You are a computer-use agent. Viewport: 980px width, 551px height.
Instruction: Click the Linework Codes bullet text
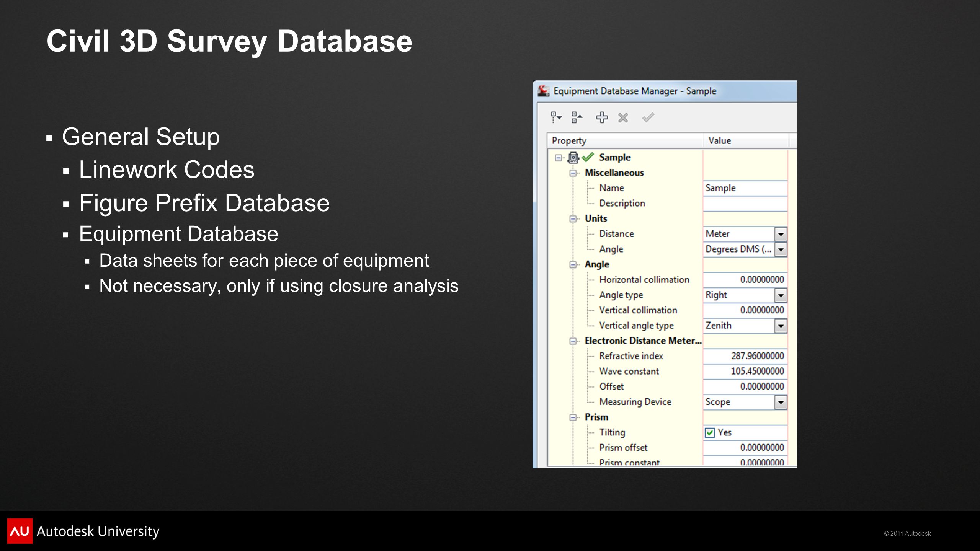167,170
